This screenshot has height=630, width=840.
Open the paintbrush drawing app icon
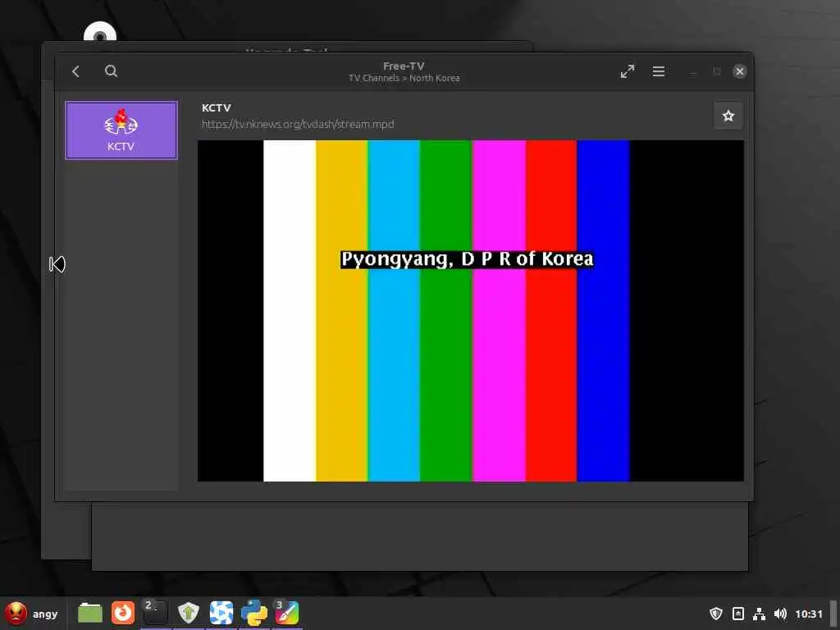(287, 613)
